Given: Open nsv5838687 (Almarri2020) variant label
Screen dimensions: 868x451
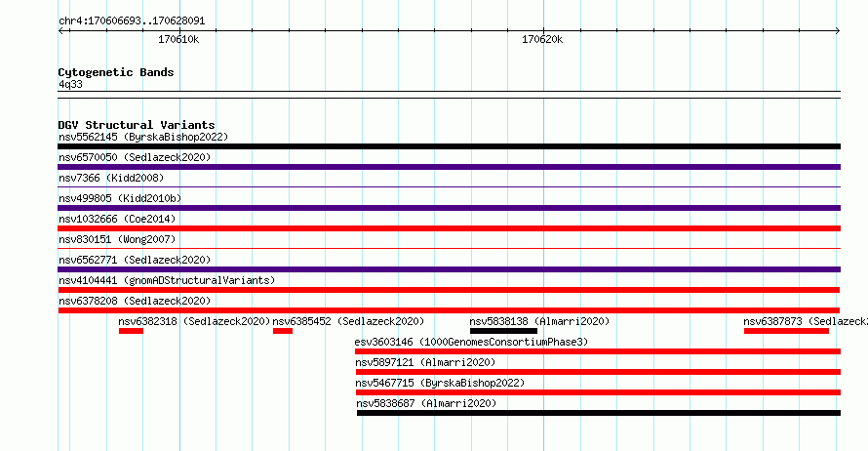Looking at the screenshot, I should coord(426,403).
